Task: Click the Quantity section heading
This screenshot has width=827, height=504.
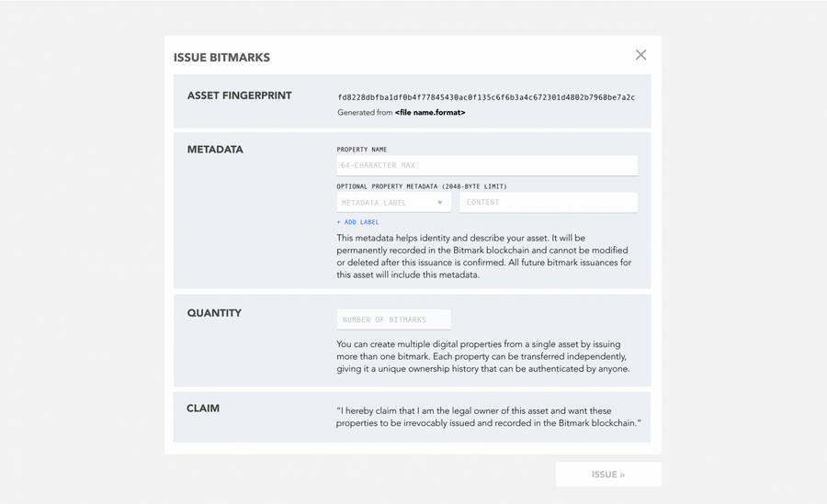Action: click(214, 313)
